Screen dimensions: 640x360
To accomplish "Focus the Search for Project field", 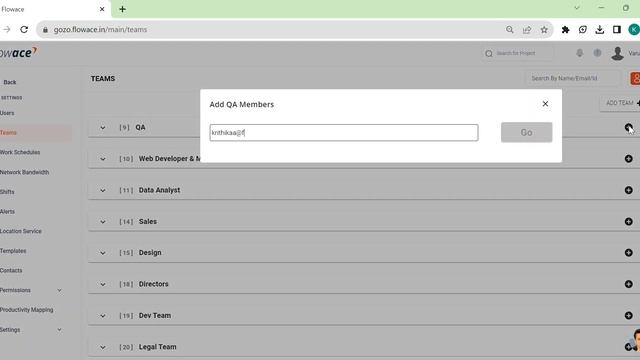I will point(518,53).
